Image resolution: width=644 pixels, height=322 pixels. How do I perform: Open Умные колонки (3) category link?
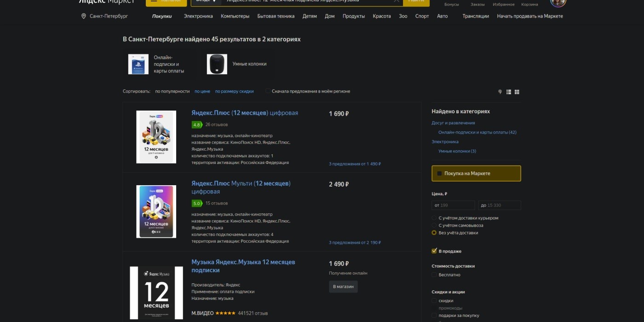pos(457,151)
